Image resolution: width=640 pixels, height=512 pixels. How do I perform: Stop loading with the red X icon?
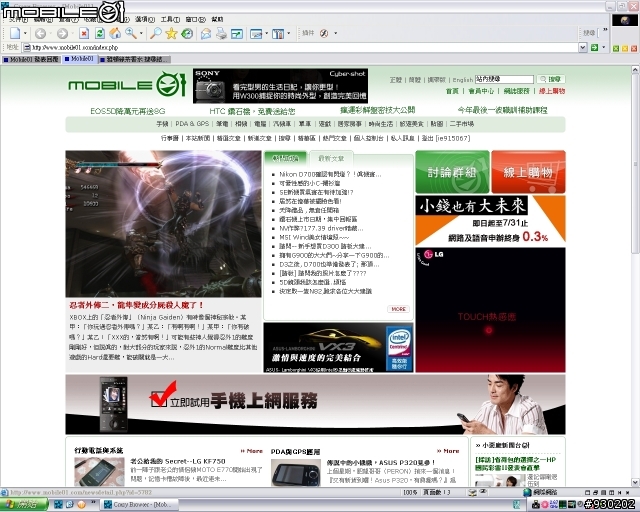point(84,33)
